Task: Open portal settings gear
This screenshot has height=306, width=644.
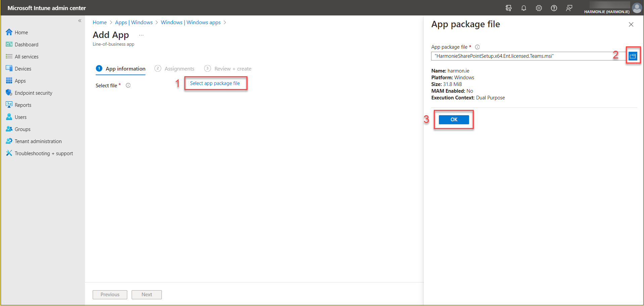Action: [x=539, y=8]
